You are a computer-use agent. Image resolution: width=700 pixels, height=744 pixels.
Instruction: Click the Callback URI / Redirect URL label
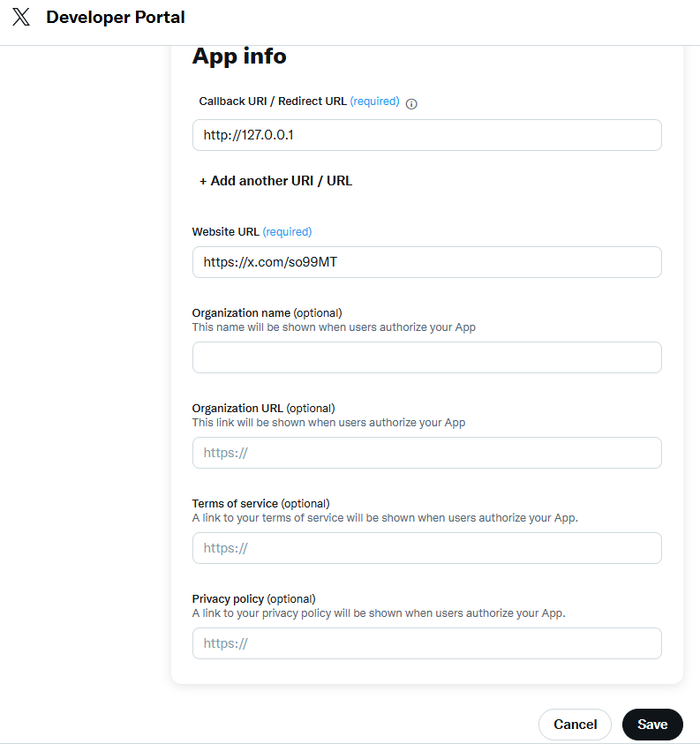tap(273, 101)
